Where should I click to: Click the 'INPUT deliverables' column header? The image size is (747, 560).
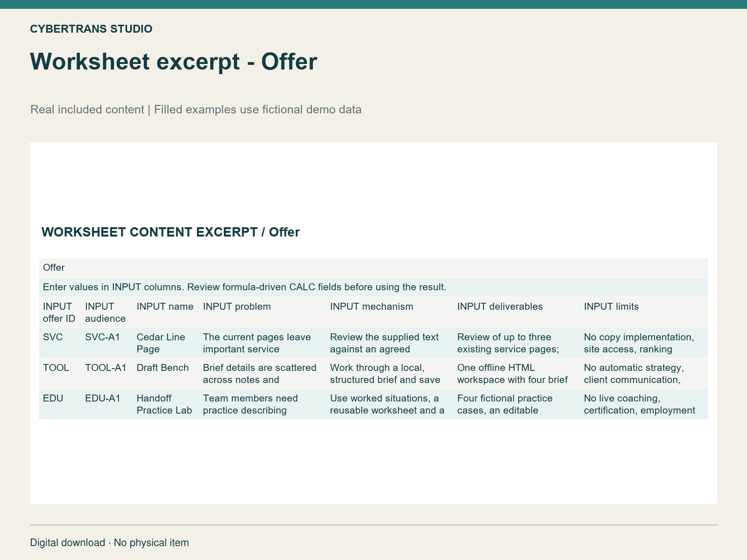[517, 313]
